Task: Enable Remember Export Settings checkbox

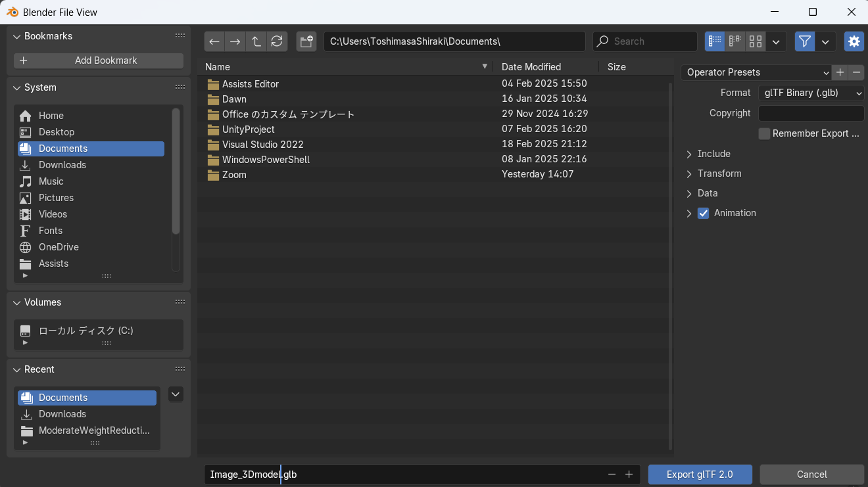Action: pos(764,133)
